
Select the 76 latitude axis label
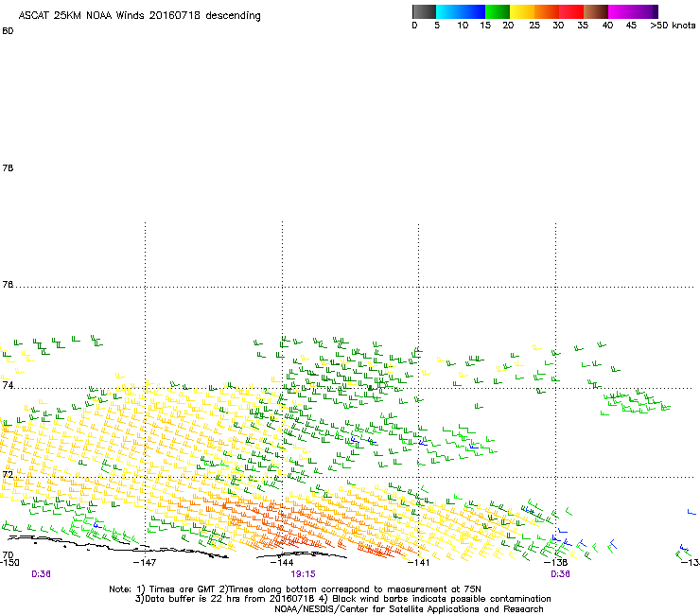pyautogui.click(x=8, y=285)
